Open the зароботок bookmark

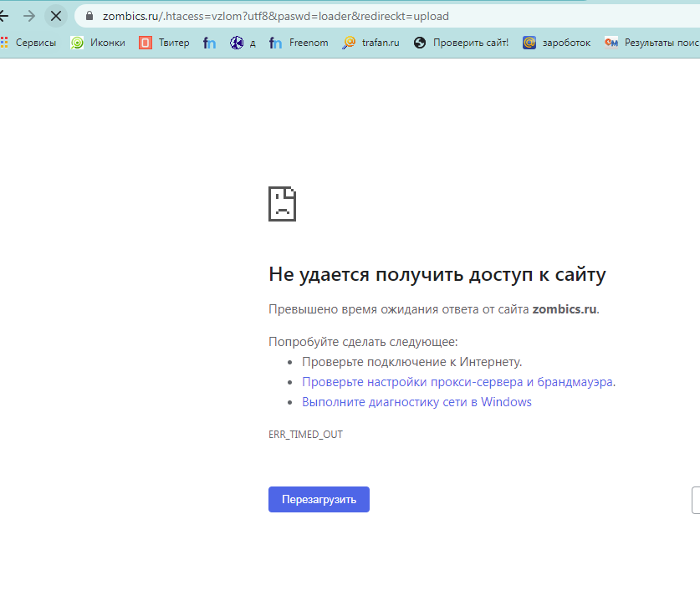click(x=556, y=43)
